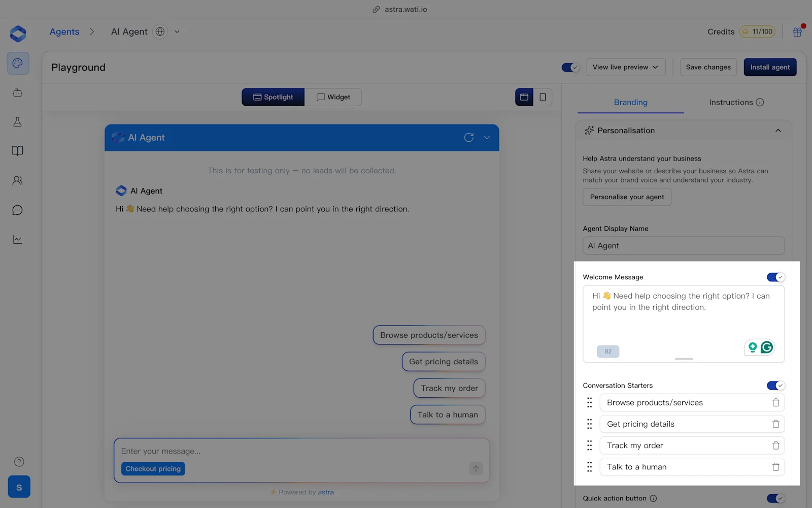The image size is (812, 508).
Task: Expand the AI Agent language dropdown chevron
Action: 177,31
